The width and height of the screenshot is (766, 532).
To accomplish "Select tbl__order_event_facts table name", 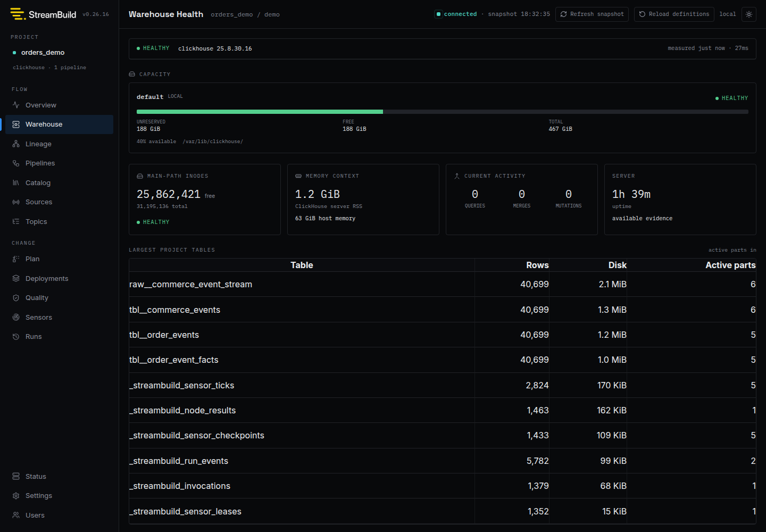I will coord(174,360).
